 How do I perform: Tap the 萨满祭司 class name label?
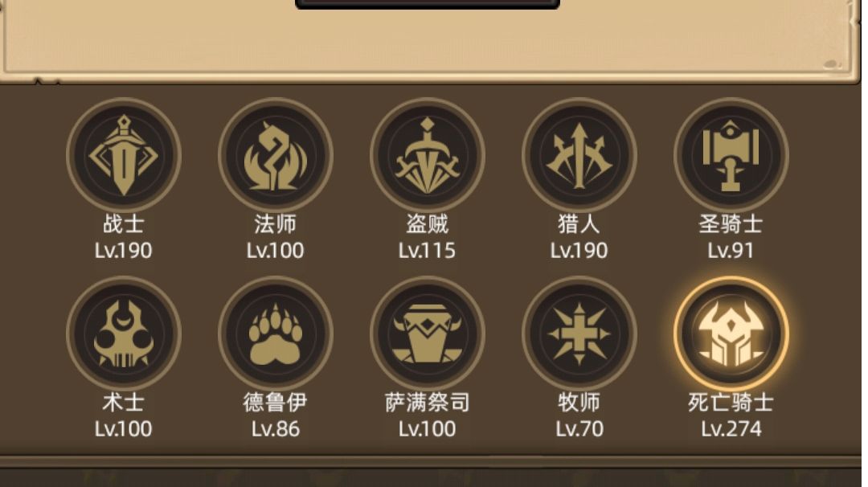(x=428, y=403)
